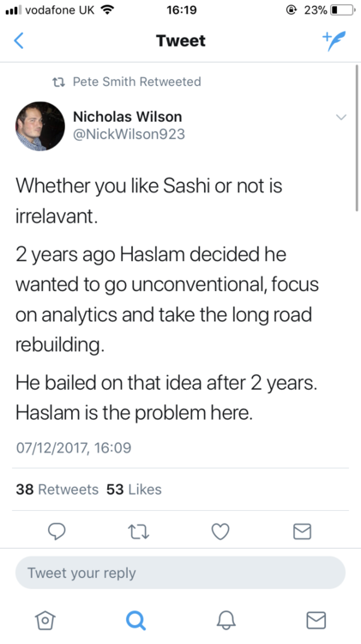This screenshot has height=644, width=361.
Task: View the 38 Retweets list
Action: [57, 489]
